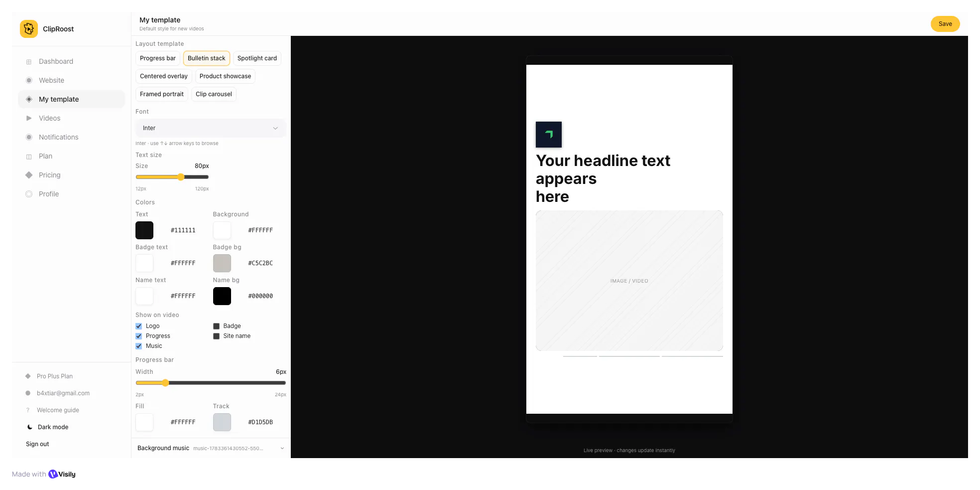Click the Notifications sidebar icon

coord(29,137)
